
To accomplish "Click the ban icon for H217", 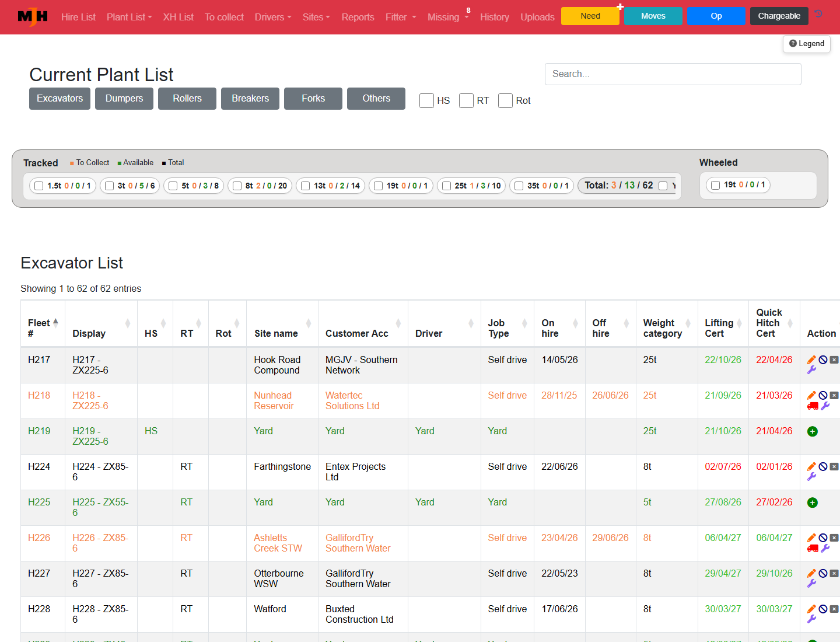I will [823, 360].
